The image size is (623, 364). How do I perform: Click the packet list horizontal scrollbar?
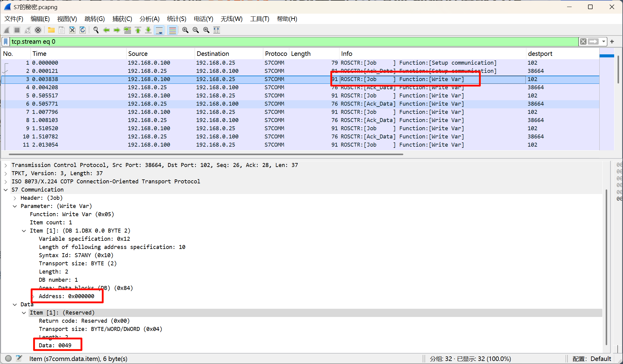(x=206, y=154)
